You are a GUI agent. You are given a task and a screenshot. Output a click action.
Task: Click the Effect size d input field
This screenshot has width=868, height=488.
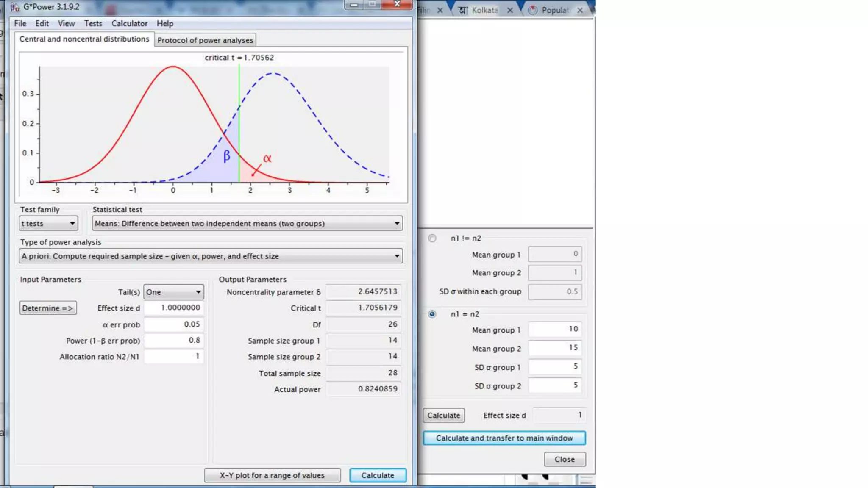click(174, 308)
